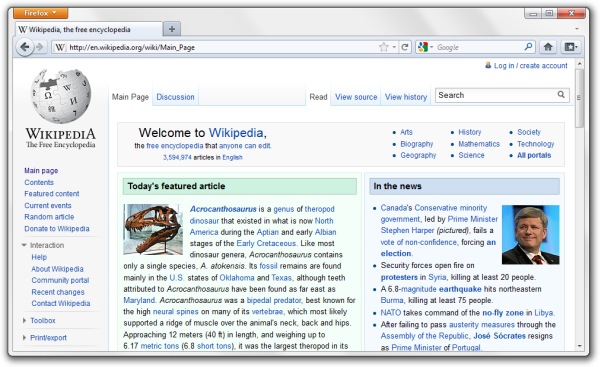
Task: Click the Stephen Harper photo thumbnail
Action: pyautogui.click(x=530, y=235)
